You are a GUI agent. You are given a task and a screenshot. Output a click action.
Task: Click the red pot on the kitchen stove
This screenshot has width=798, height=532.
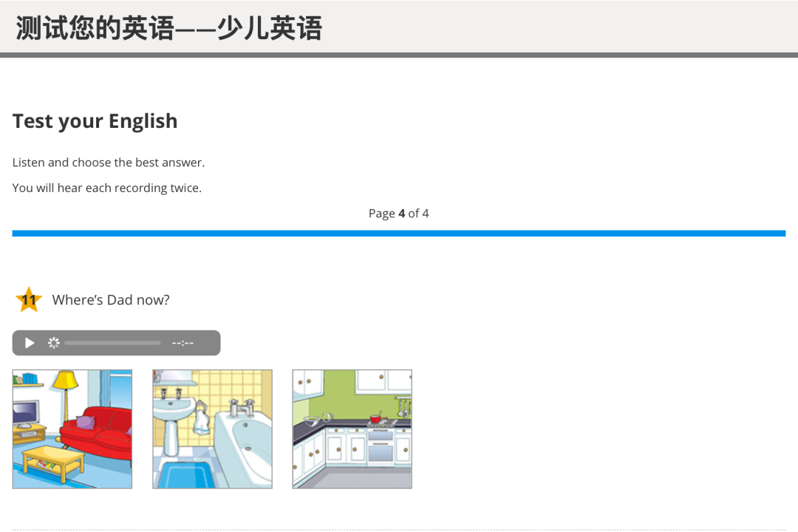(x=375, y=419)
